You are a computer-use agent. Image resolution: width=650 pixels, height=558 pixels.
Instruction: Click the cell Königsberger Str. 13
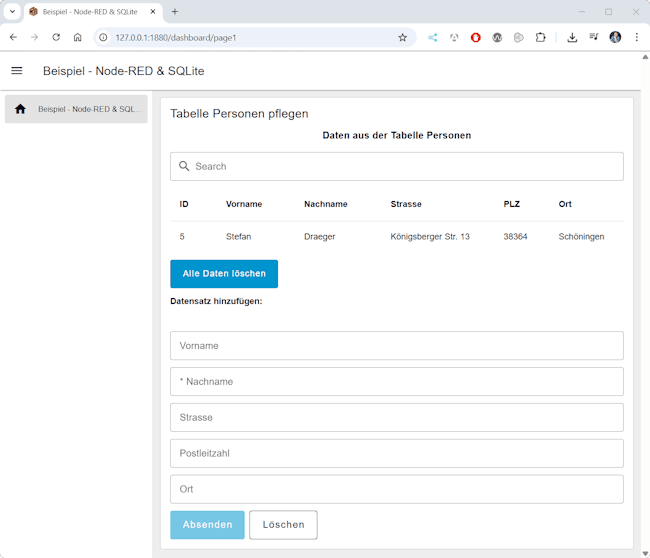(430, 237)
